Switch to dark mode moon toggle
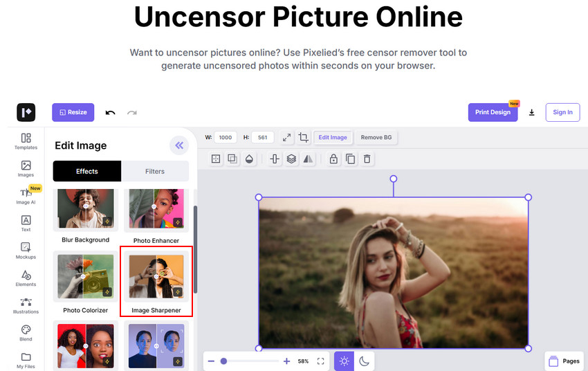Screen dimensions: 588x371 pos(364,361)
